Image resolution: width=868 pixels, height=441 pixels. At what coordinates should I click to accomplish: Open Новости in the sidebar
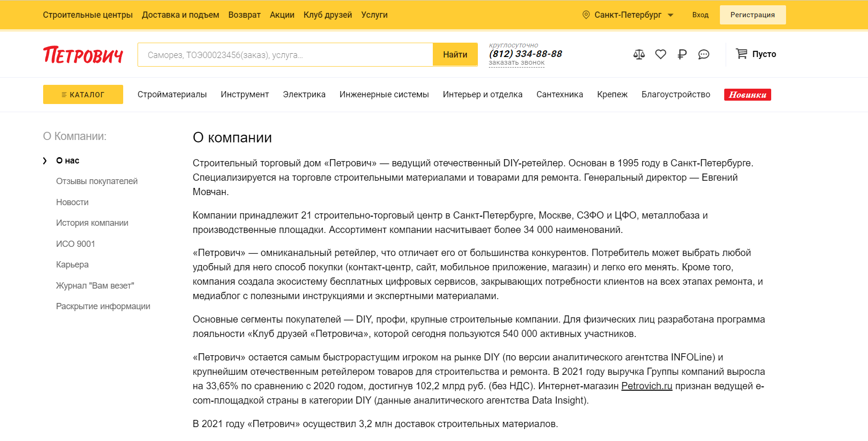coord(72,202)
